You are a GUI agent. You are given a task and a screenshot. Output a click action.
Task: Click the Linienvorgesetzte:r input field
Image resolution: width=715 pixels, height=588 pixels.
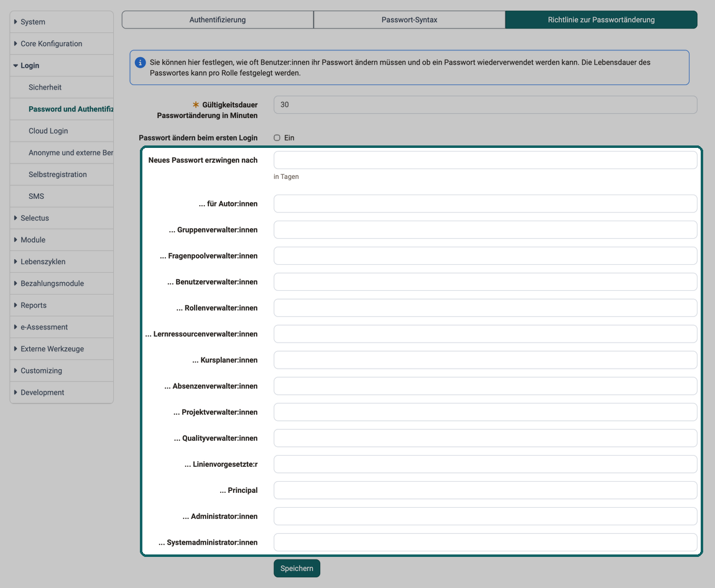[x=485, y=464]
